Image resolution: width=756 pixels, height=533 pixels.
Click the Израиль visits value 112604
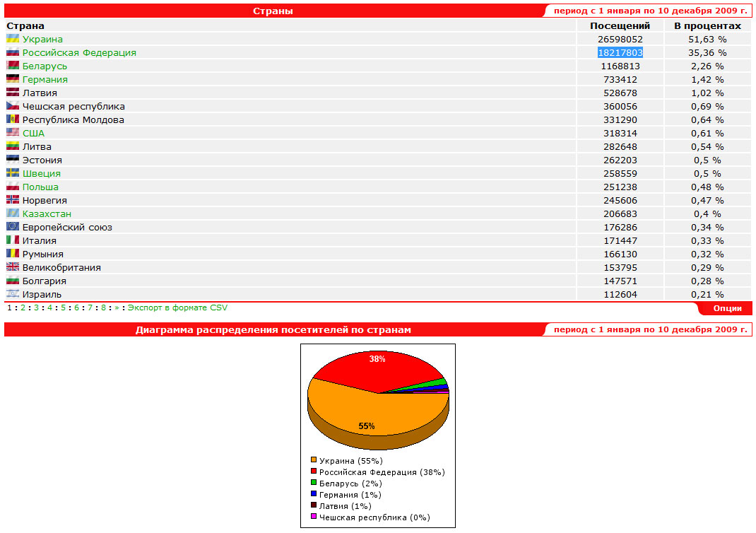tap(620, 294)
